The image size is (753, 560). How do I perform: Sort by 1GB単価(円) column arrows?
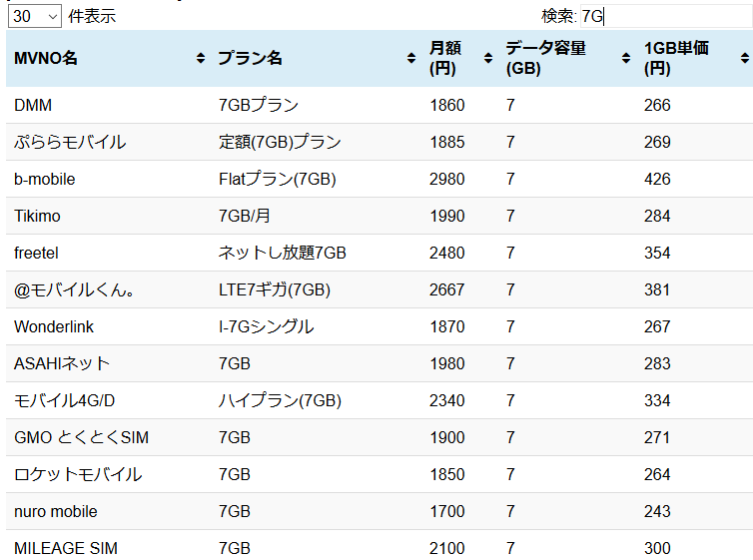(x=745, y=59)
